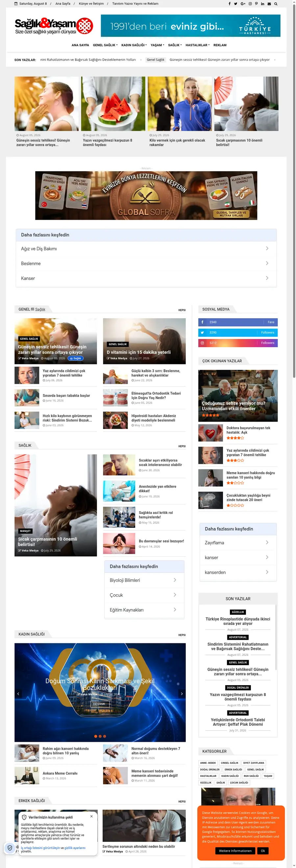Click the Facebook 2340 Fans social bar
Image resolution: width=296 pixels, height=868 pixels.
[238, 322]
